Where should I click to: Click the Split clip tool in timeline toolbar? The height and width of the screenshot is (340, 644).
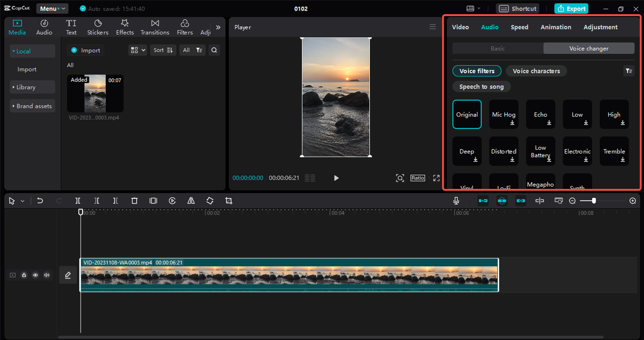click(78, 200)
